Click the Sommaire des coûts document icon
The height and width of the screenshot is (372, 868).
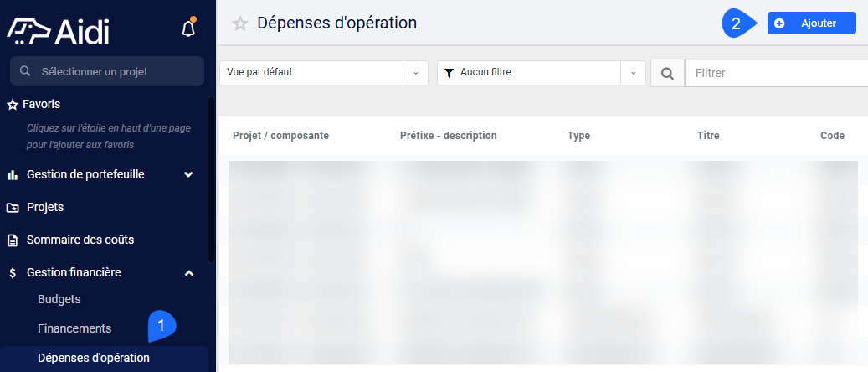click(x=13, y=240)
